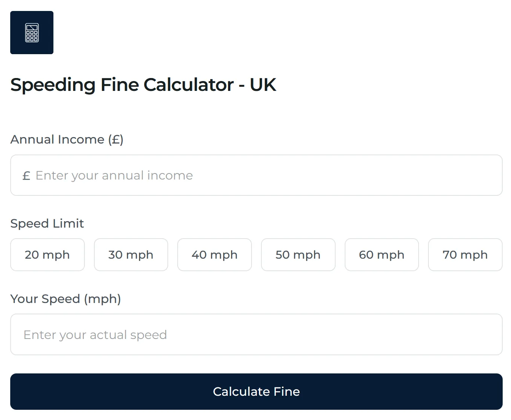Choose the 40 mph speed limit option
This screenshot has width=511, height=420.
pos(214,254)
